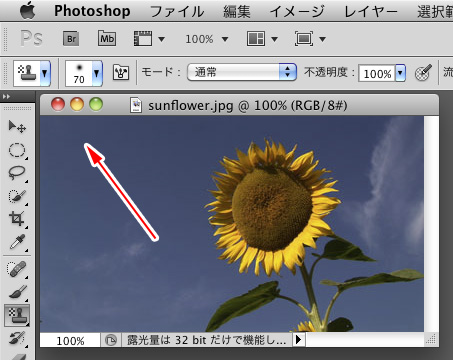Click the 不透明度 100% input field
453x360 pixels.
(376, 73)
